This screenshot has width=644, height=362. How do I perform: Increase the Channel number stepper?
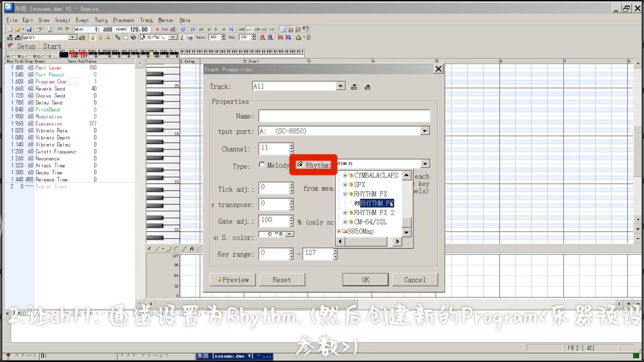point(291,145)
